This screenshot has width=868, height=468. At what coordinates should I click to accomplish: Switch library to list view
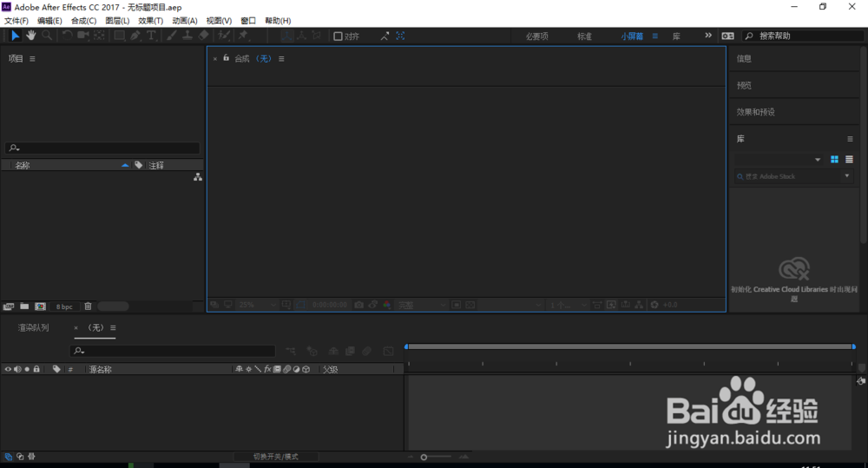click(849, 160)
